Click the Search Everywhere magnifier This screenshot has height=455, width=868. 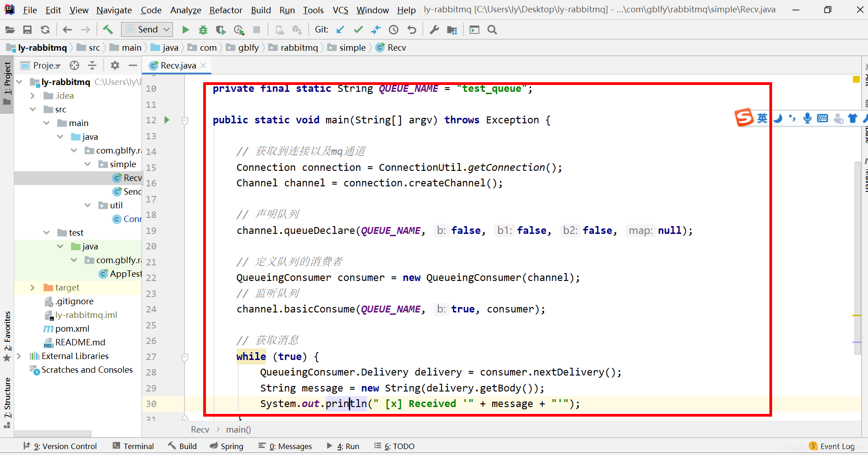click(492, 30)
